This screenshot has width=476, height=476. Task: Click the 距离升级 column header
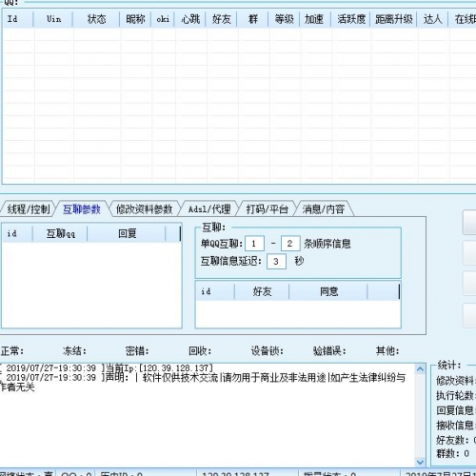(x=394, y=19)
